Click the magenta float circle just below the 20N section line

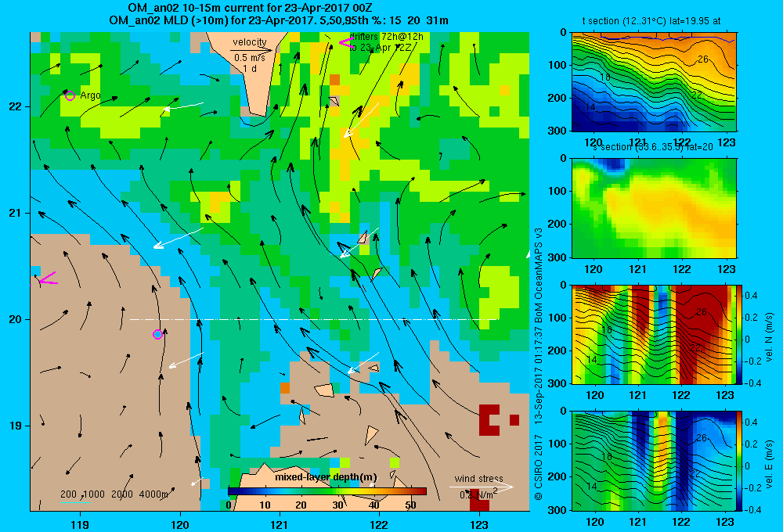tap(157, 334)
